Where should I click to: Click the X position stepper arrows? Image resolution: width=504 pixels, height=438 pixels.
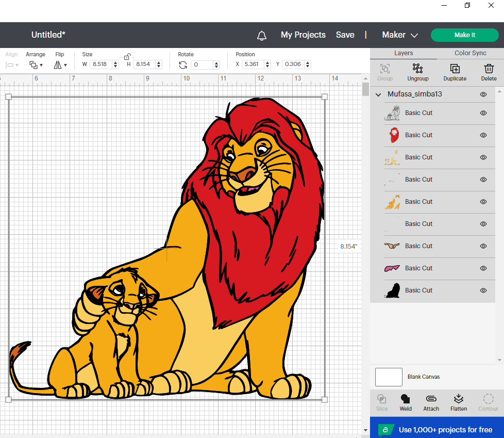click(267, 64)
